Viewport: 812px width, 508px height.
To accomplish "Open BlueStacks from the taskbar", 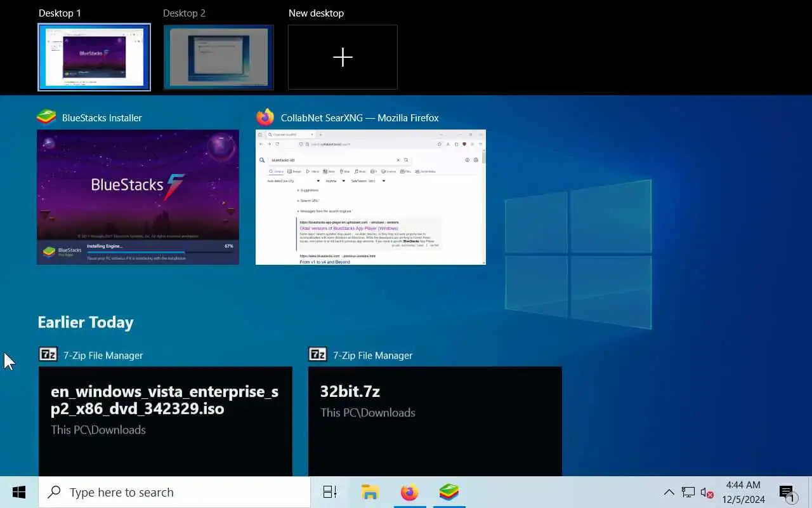I will point(449,492).
